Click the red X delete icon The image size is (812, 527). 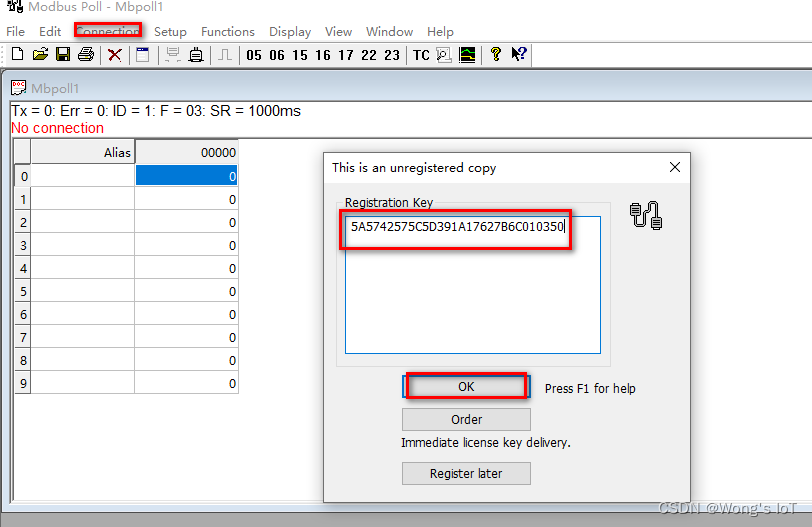click(x=114, y=55)
